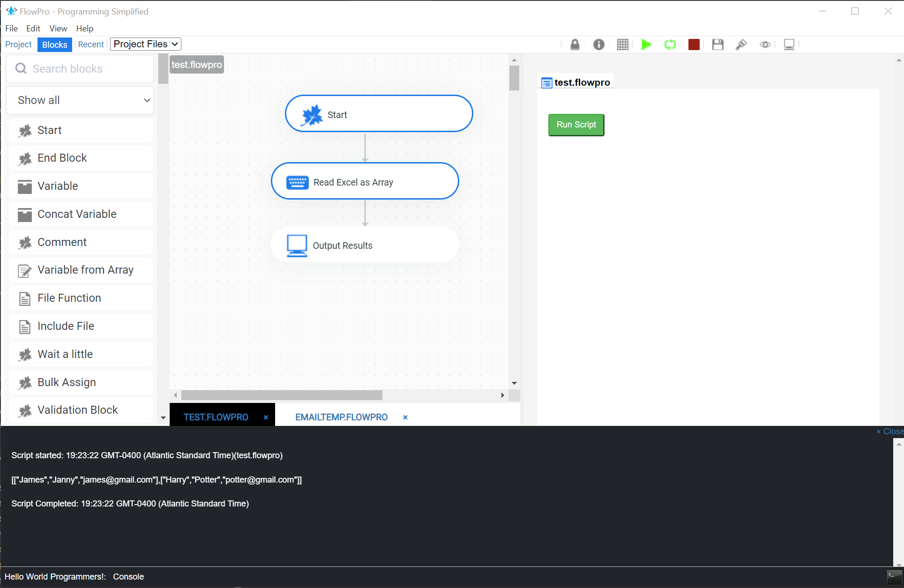Open the Project Files selector
The height and width of the screenshot is (588, 904).
145,44
